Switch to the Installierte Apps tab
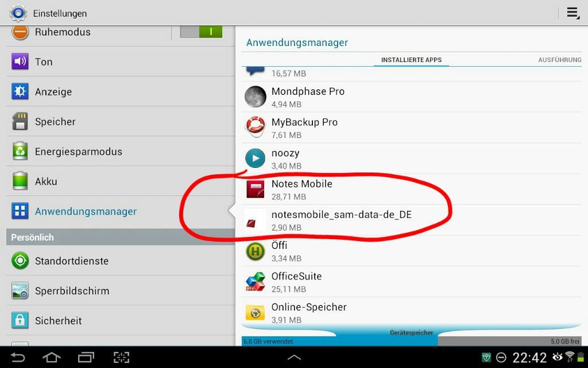588x368 pixels. pos(411,60)
